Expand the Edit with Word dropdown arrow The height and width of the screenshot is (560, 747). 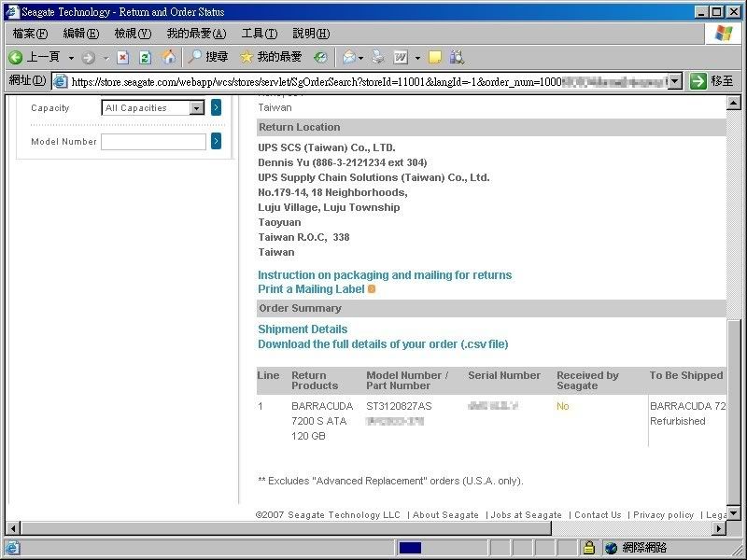pyautogui.click(x=417, y=58)
